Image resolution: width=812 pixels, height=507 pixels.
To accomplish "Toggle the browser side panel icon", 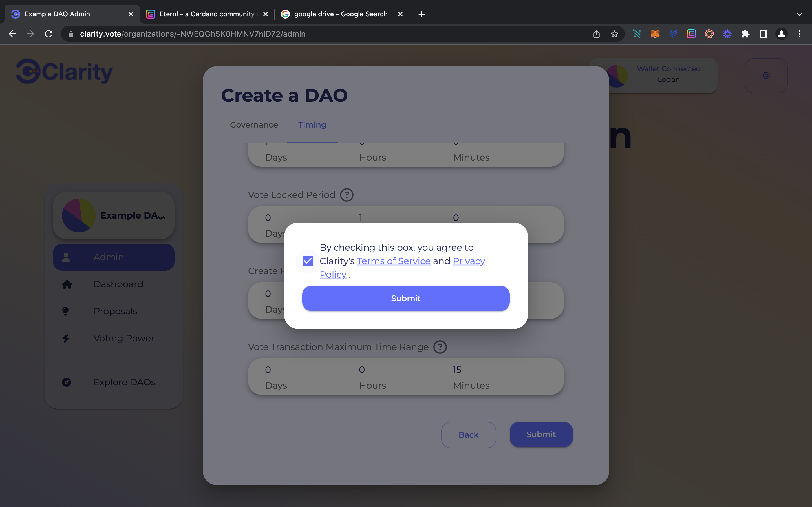I will 763,34.
